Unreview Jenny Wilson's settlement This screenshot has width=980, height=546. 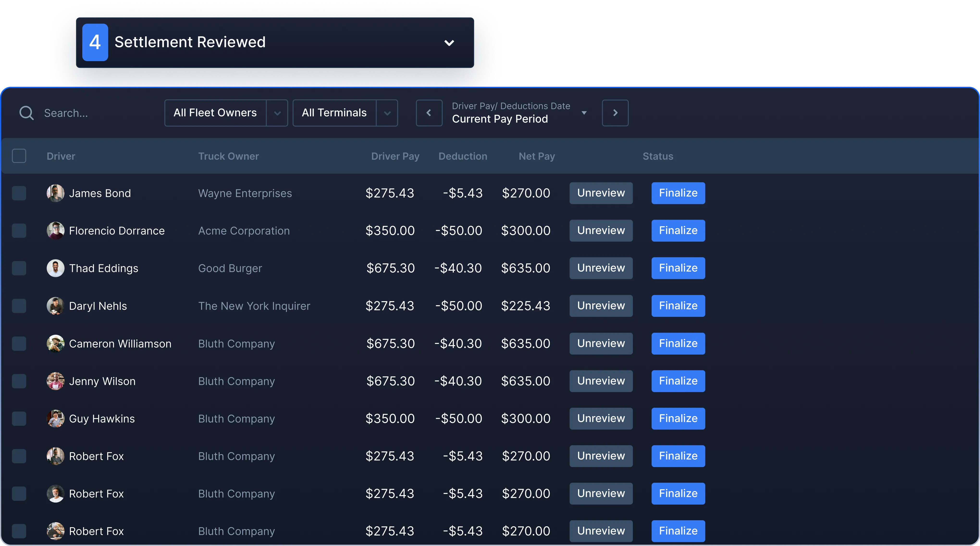[601, 381]
